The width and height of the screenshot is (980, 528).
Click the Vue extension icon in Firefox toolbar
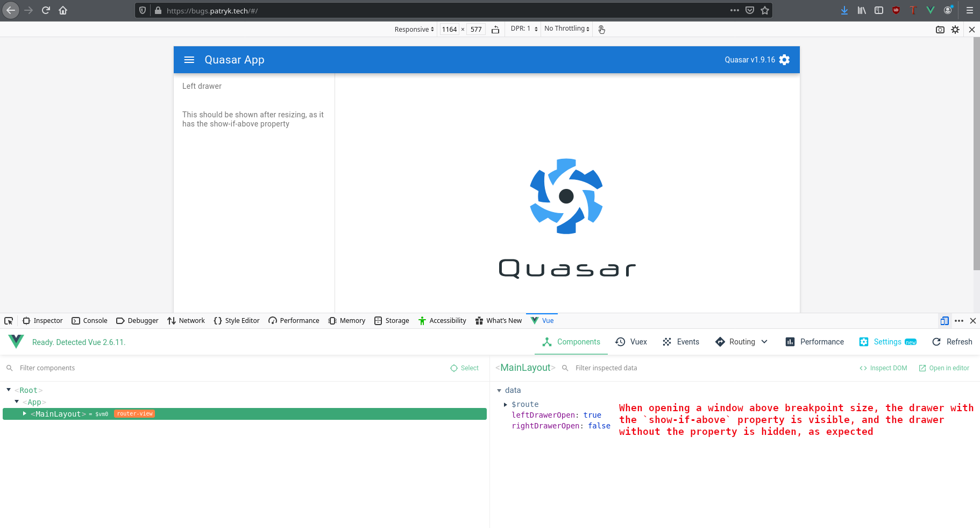(x=931, y=10)
